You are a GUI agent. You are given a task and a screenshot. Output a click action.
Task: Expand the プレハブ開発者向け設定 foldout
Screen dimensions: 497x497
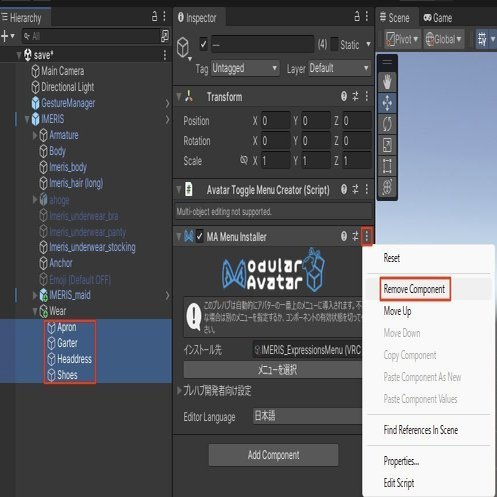179,390
